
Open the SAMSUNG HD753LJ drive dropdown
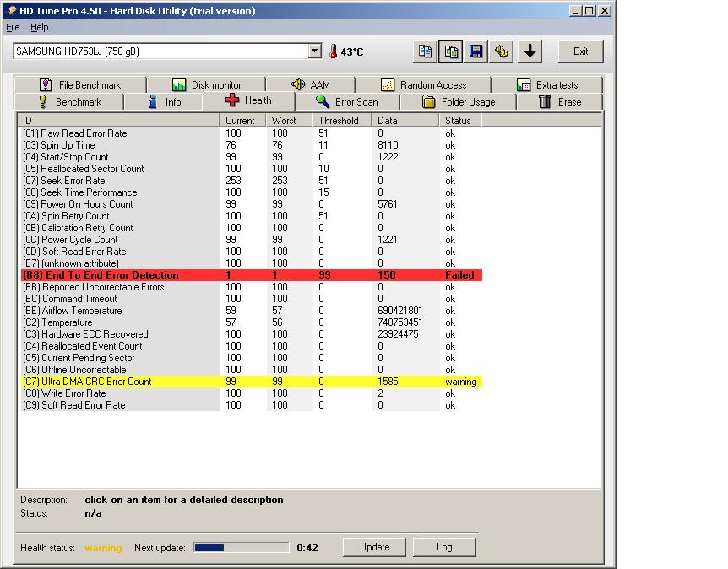(x=315, y=51)
